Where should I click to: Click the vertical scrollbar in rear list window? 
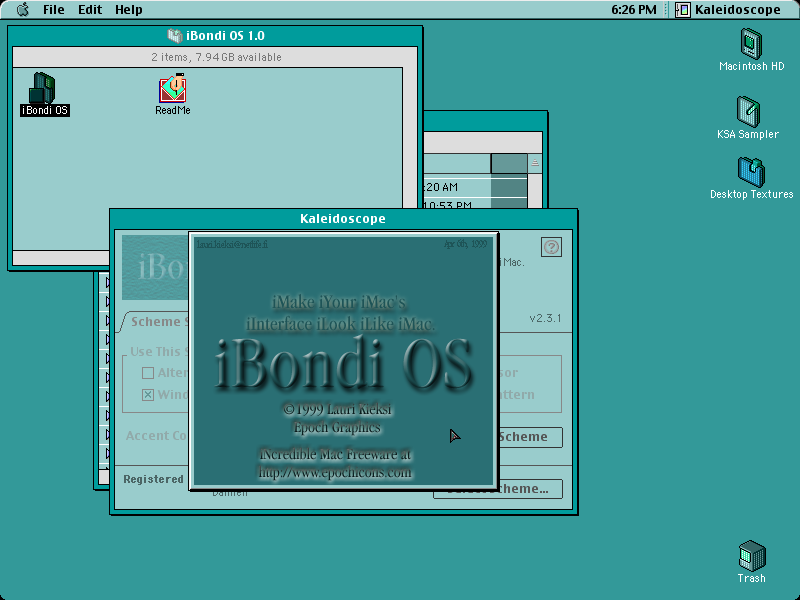pos(535,191)
